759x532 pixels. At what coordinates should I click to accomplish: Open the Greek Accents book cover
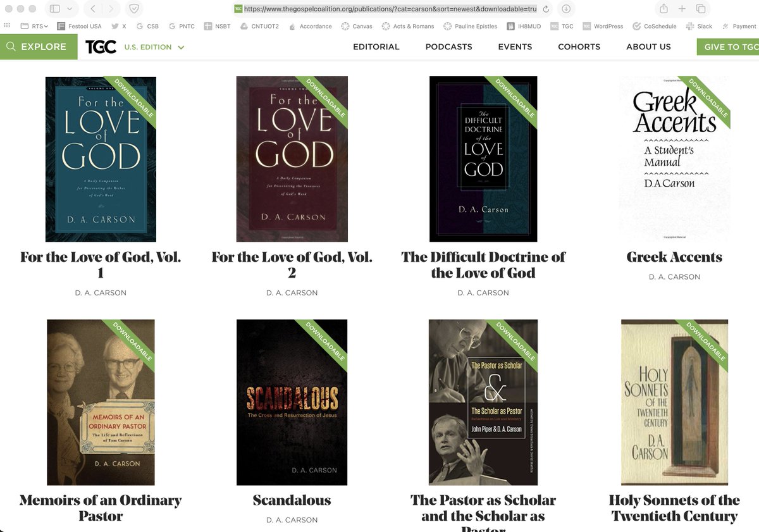[674, 159]
